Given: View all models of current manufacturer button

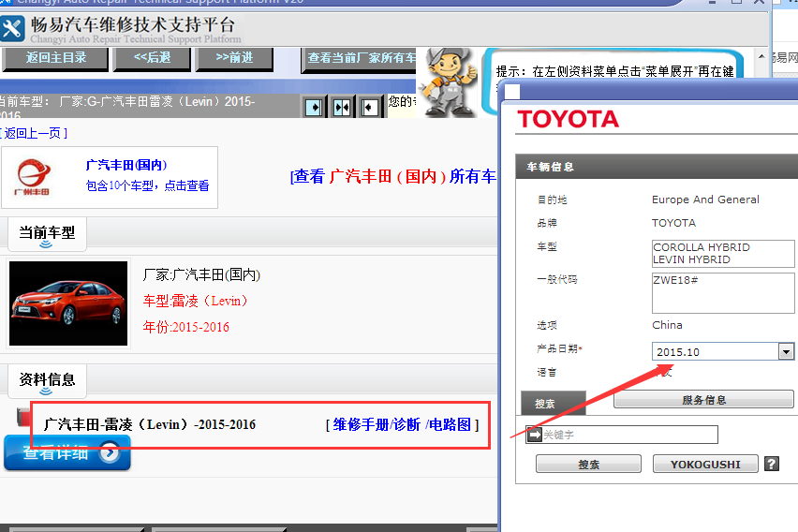Looking at the screenshot, I should [x=360, y=60].
